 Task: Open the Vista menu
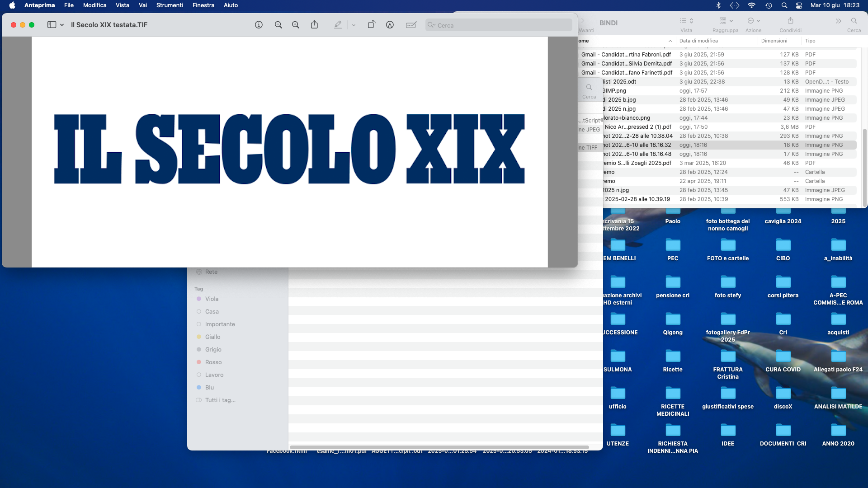(x=122, y=5)
